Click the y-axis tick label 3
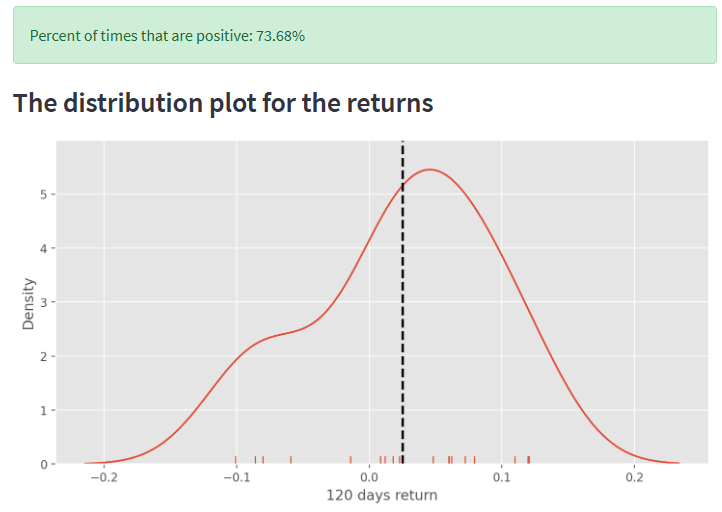 43,302
